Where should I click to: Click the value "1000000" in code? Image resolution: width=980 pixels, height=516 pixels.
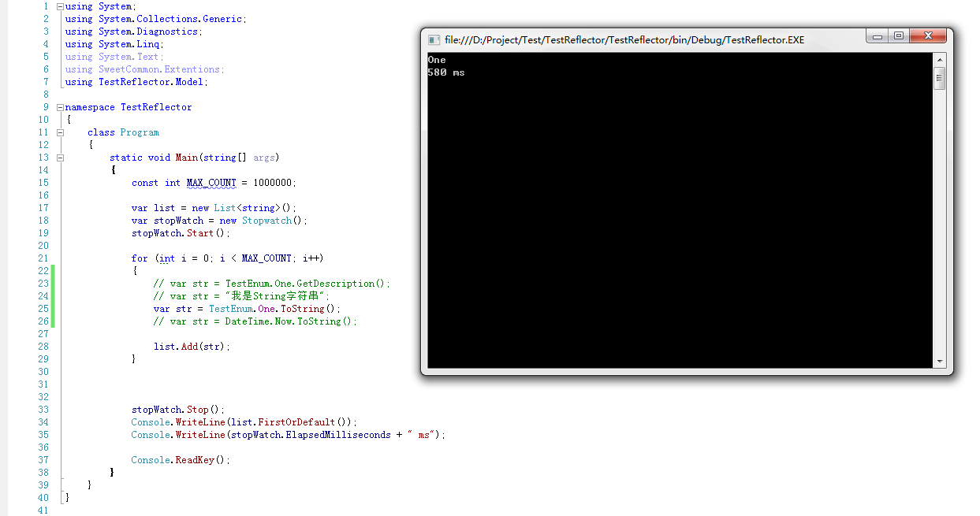click(272, 183)
